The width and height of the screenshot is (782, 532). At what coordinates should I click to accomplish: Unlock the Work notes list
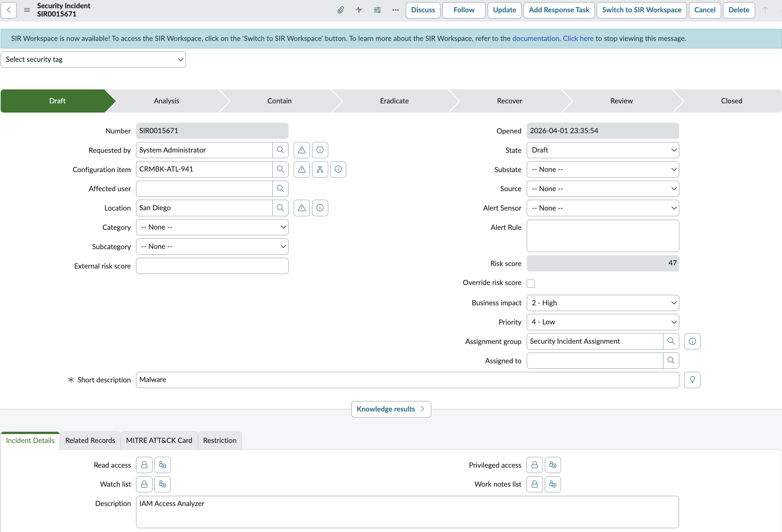535,484
